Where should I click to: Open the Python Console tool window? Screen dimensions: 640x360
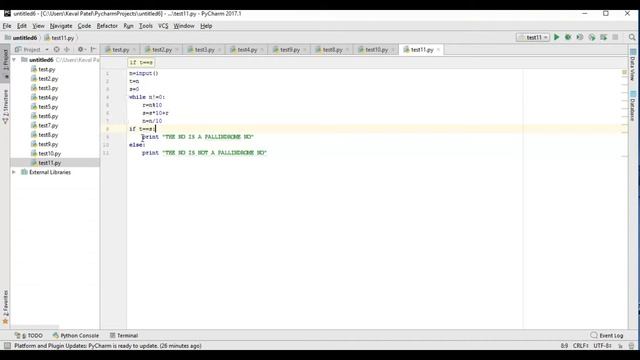click(76, 336)
